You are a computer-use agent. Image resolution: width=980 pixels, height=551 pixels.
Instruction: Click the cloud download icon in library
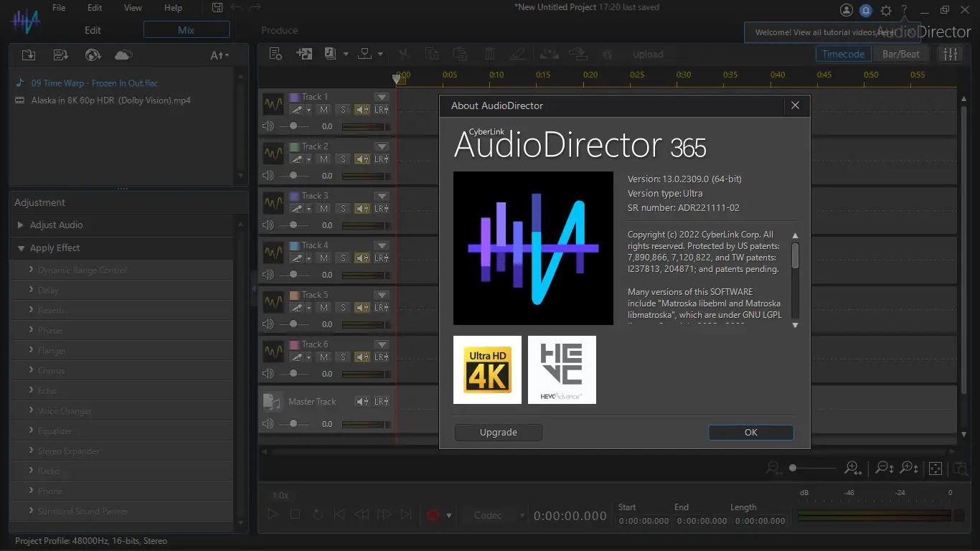pos(123,55)
